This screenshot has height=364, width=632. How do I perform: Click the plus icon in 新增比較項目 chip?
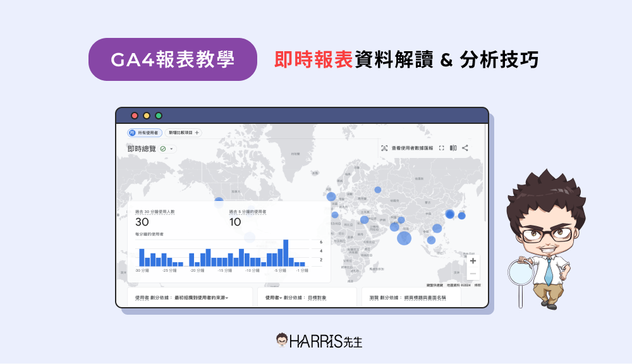[197, 133]
